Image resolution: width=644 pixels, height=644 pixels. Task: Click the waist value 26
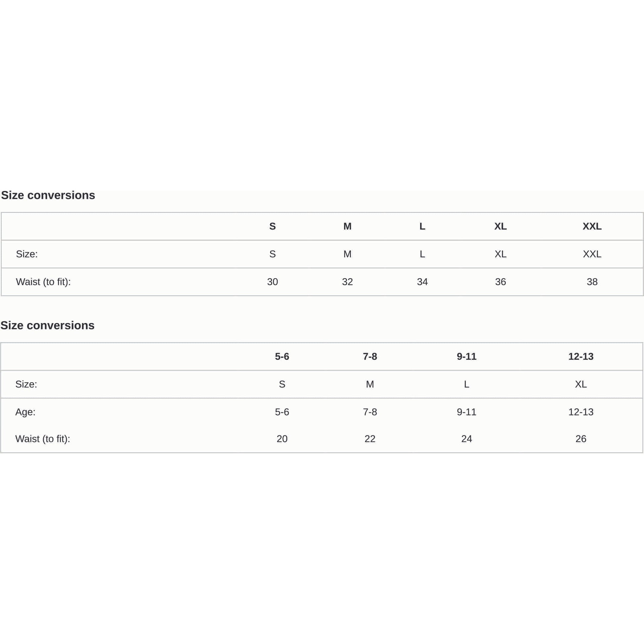581,439
